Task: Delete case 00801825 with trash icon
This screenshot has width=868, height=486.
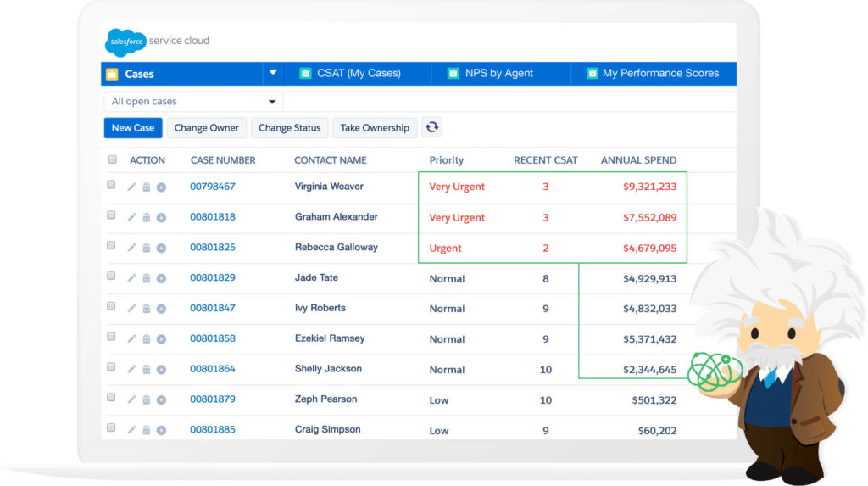Action: pyautogui.click(x=146, y=248)
